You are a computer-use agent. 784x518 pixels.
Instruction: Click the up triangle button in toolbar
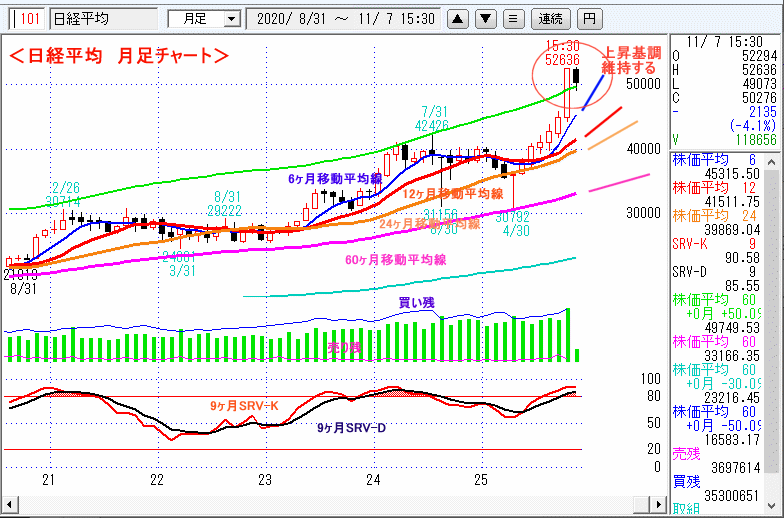tap(457, 18)
